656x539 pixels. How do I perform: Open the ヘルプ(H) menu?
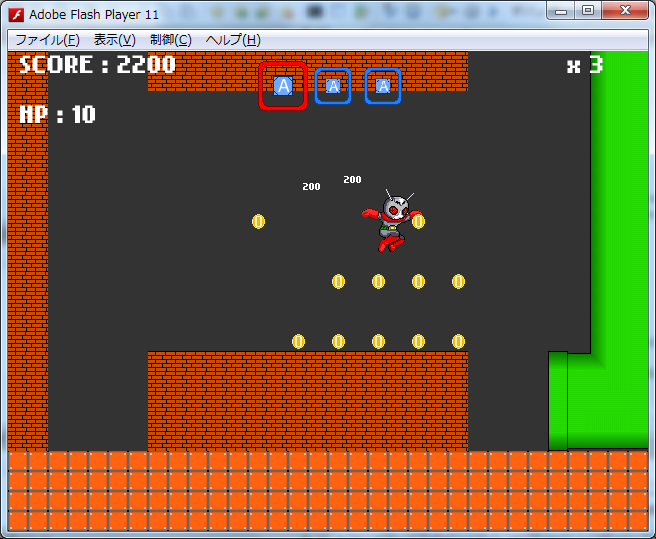[233, 40]
